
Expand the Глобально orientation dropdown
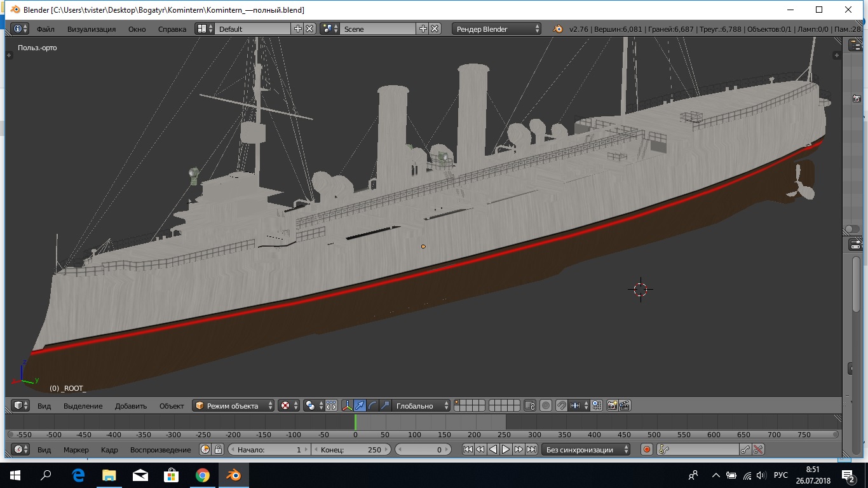coord(421,405)
